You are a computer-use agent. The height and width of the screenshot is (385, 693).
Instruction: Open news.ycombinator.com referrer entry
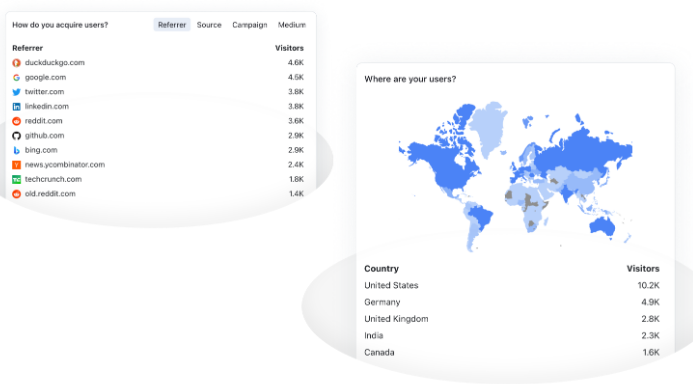click(65, 165)
